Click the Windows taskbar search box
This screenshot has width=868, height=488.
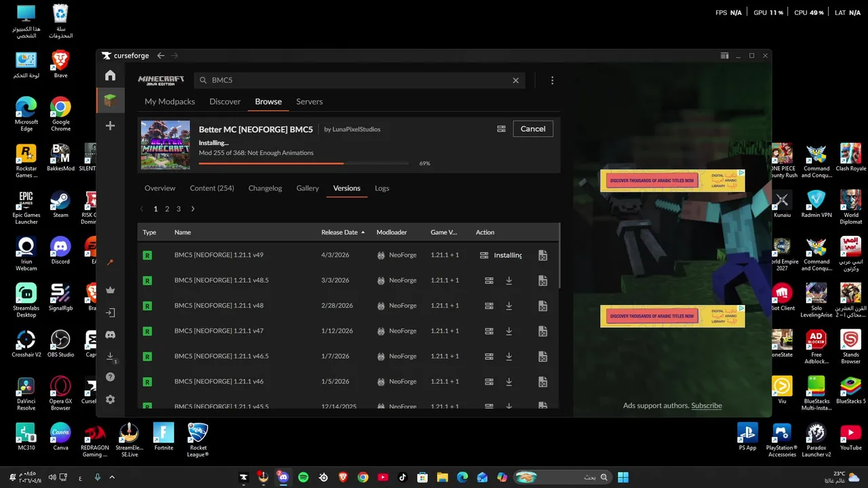coord(561,477)
